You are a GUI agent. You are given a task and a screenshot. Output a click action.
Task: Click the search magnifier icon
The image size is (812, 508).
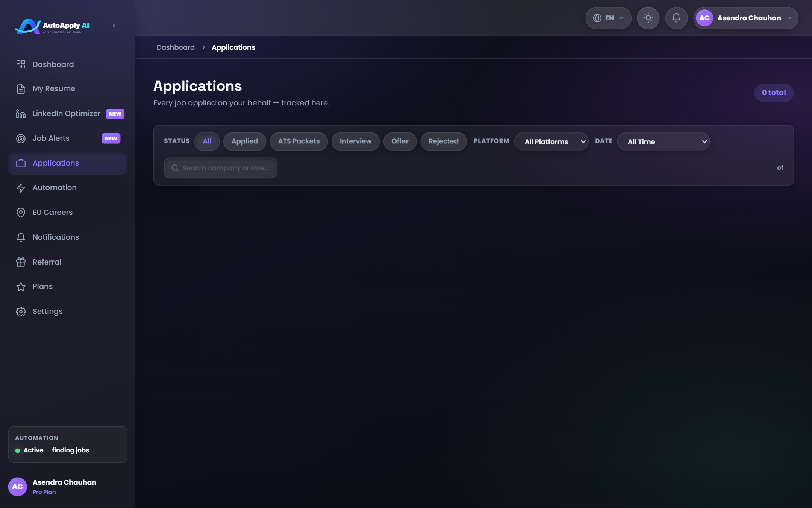pos(175,168)
